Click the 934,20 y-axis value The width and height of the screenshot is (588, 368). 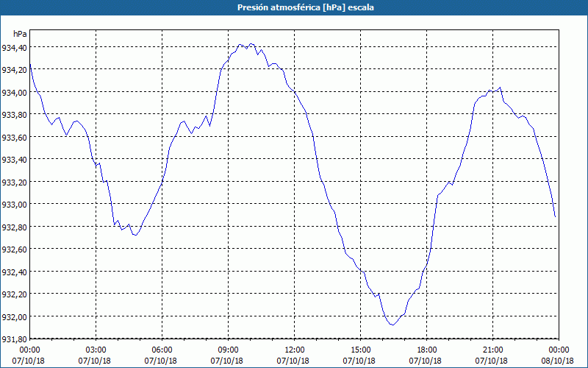[14, 70]
